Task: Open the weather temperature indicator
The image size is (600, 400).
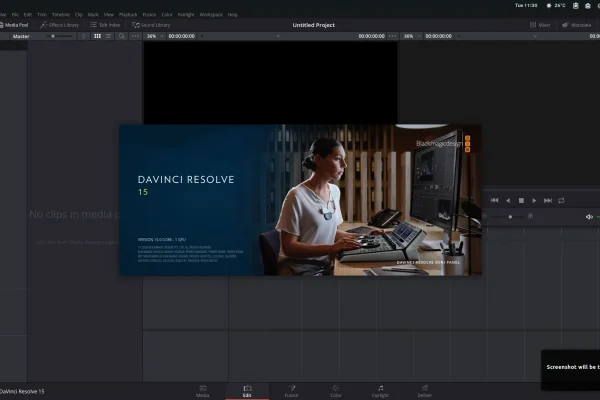Action: tap(556, 5)
